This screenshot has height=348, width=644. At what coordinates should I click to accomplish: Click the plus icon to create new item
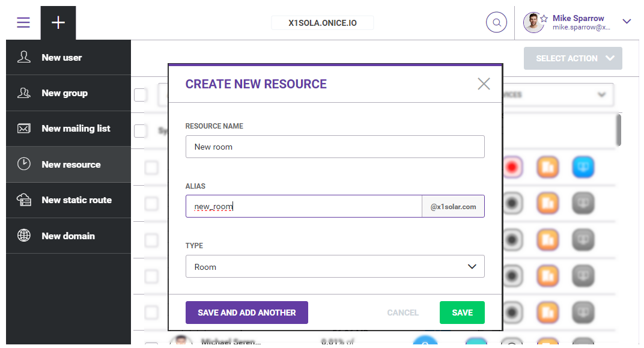pyautogui.click(x=58, y=22)
